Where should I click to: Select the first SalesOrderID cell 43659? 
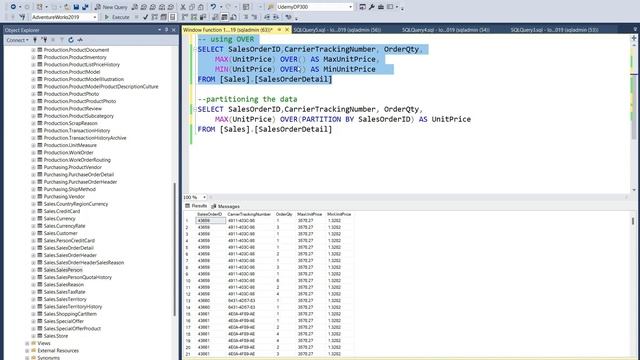click(x=210, y=220)
